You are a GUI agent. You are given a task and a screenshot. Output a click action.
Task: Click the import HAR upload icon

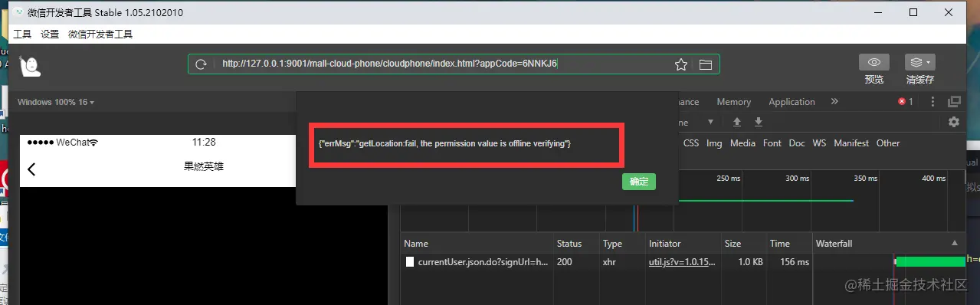[737, 122]
